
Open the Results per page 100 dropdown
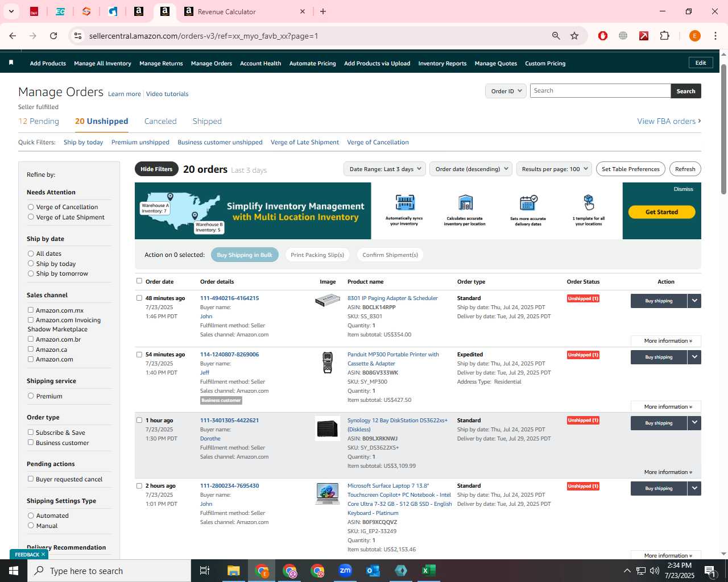[554, 169]
